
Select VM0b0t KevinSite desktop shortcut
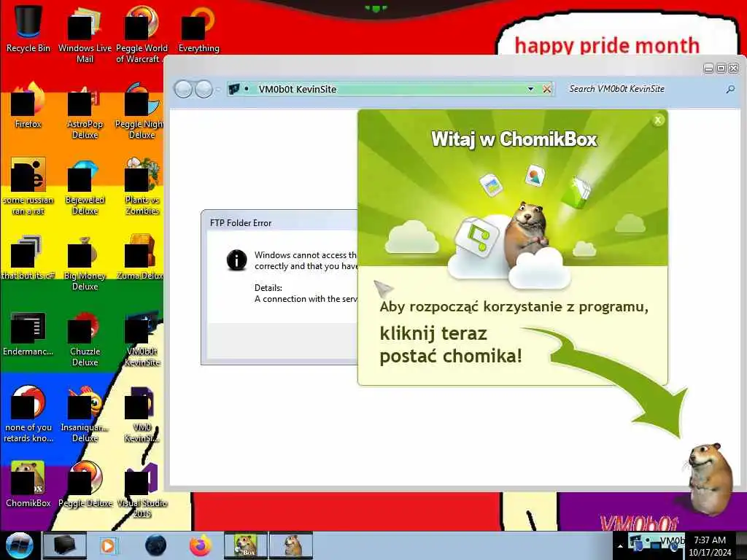pos(142,338)
